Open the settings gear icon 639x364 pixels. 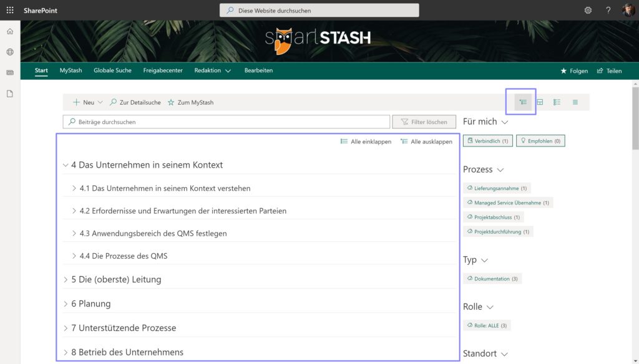point(588,10)
